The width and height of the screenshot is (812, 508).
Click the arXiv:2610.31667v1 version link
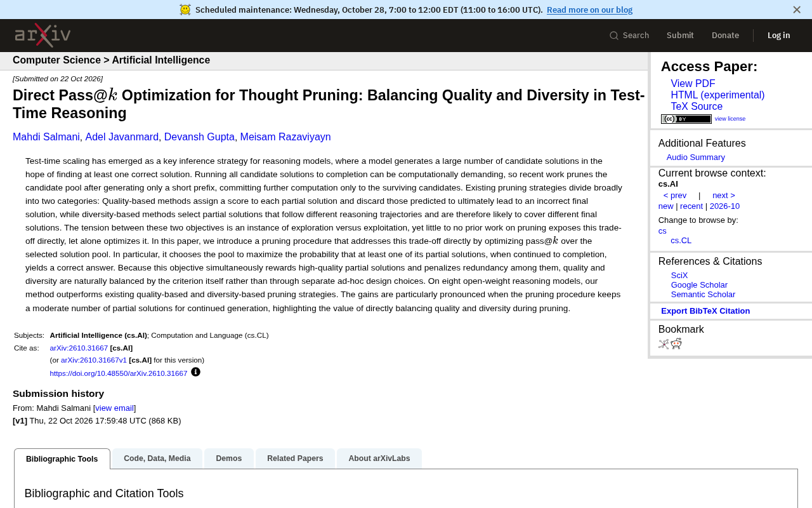click(x=94, y=360)
